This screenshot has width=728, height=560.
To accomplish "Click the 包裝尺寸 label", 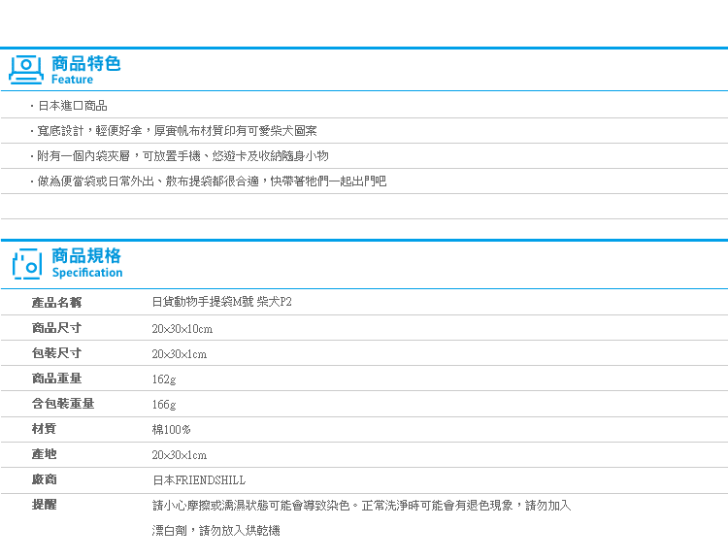I will pos(56,353).
